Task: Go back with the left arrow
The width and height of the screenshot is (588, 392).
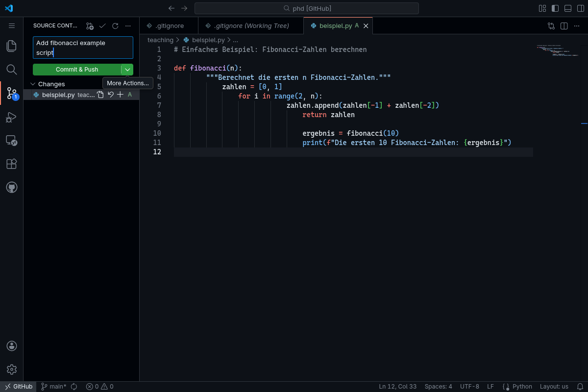Action: coord(171,8)
